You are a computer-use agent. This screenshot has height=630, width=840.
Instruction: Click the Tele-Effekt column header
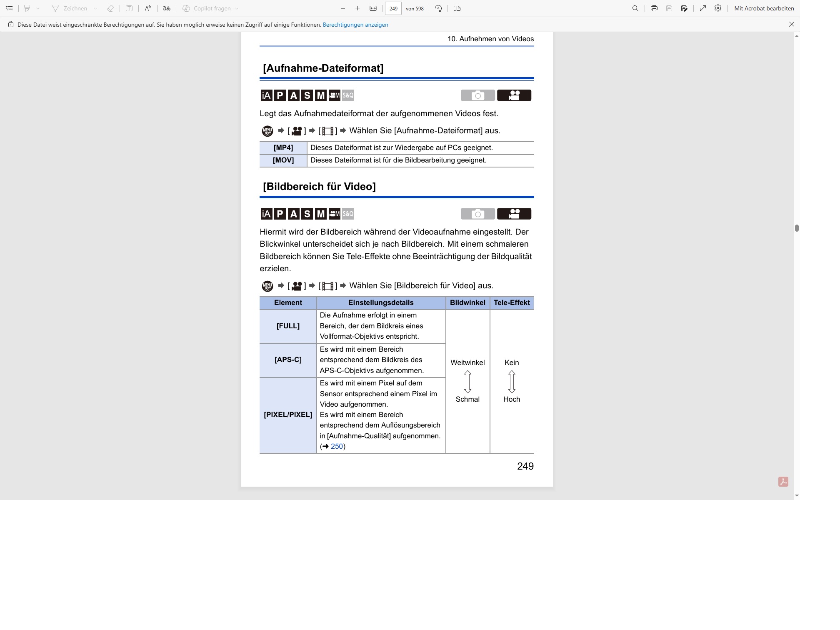tap(512, 303)
